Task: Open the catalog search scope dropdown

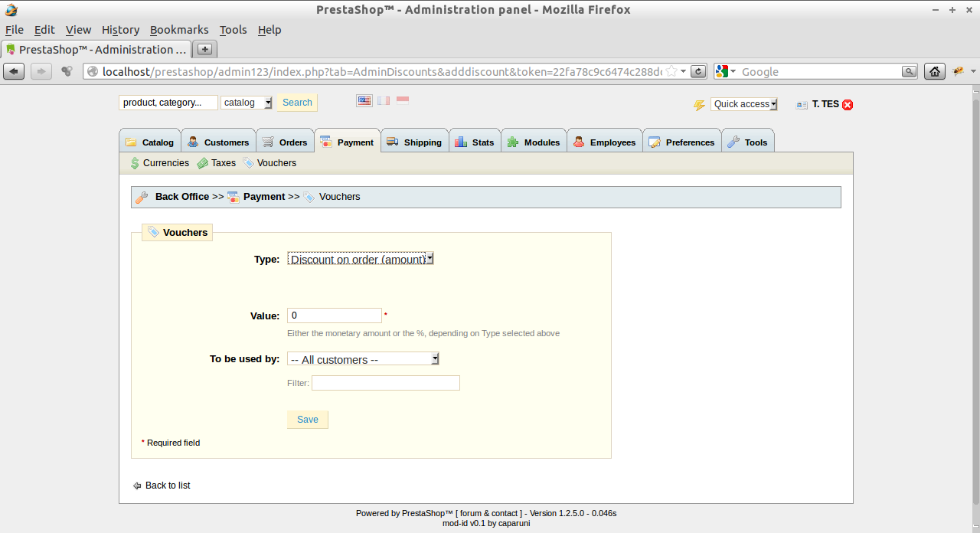Action: [x=247, y=103]
